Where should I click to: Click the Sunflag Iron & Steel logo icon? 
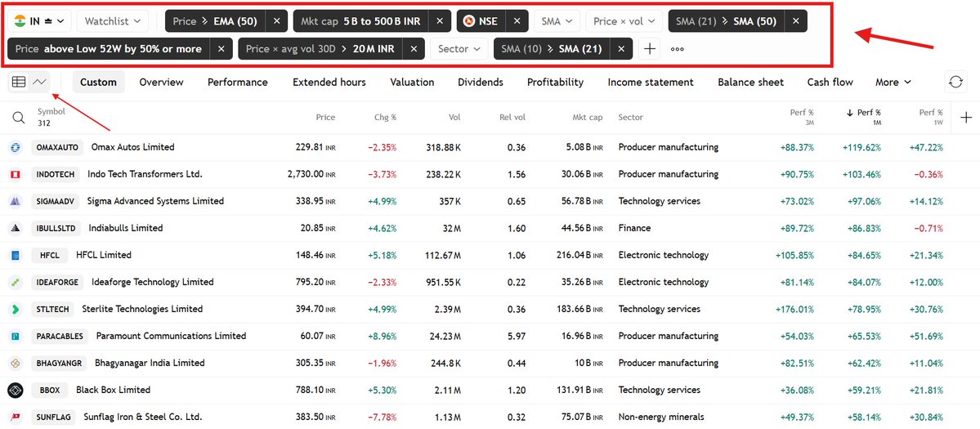point(15,417)
